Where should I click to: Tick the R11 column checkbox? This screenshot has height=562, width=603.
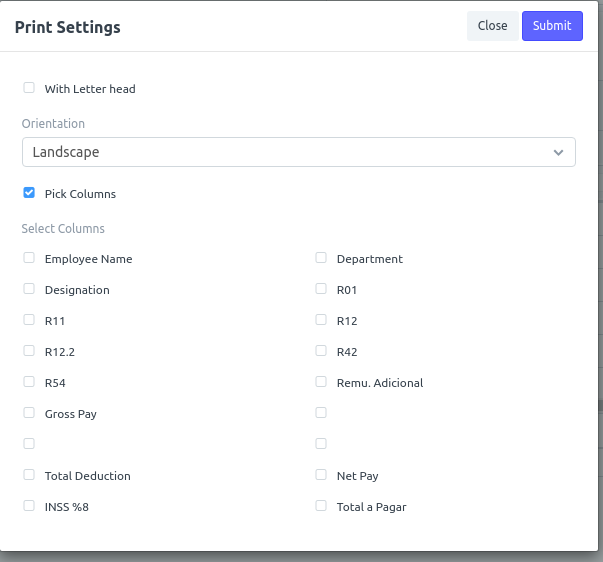(x=29, y=320)
